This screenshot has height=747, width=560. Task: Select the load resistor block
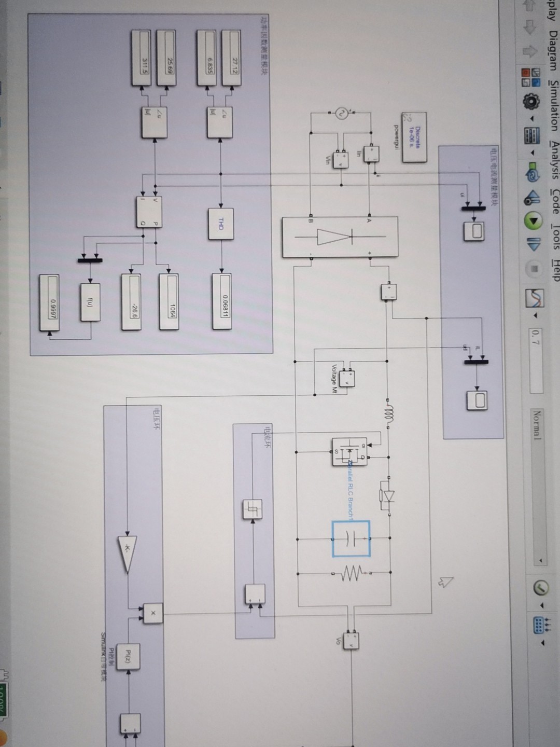point(351,573)
